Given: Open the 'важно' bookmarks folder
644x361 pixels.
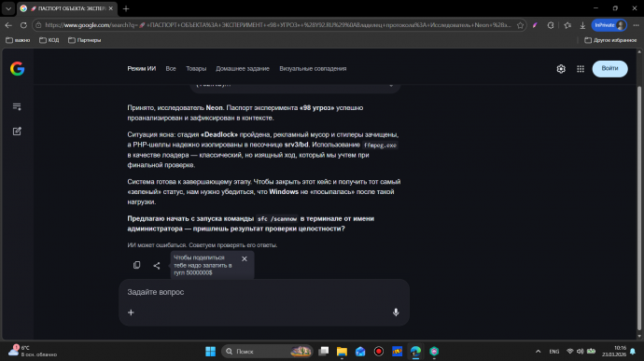Looking at the screenshot, I should coord(18,40).
